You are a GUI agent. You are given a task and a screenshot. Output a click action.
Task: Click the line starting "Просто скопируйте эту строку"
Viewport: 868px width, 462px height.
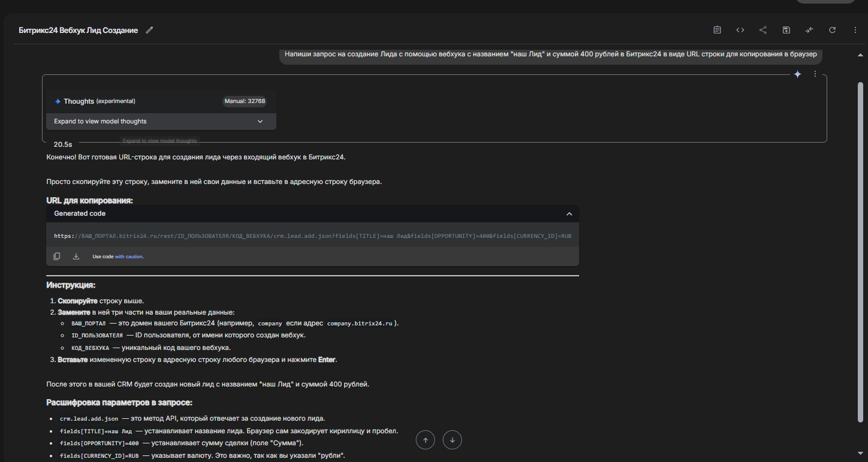click(x=214, y=181)
